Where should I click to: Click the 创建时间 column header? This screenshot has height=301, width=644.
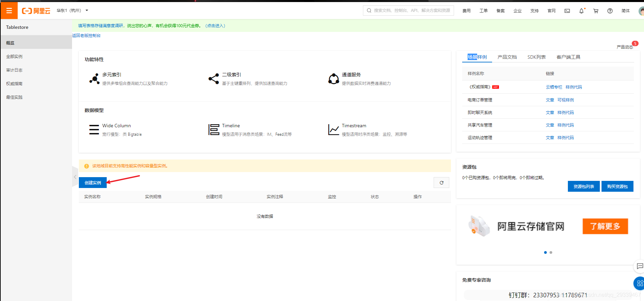pyautogui.click(x=214, y=197)
